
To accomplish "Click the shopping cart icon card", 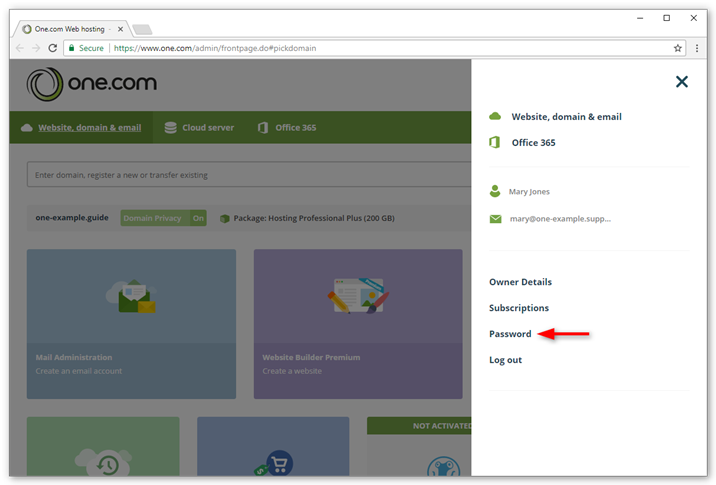I will tap(273, 446).
